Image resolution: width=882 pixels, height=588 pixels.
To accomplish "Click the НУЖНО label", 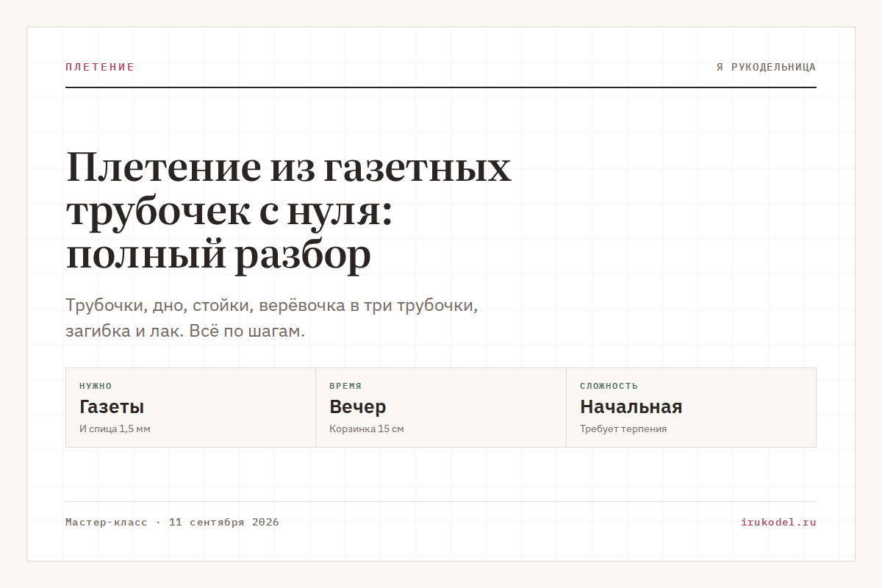I will [96, 386].
